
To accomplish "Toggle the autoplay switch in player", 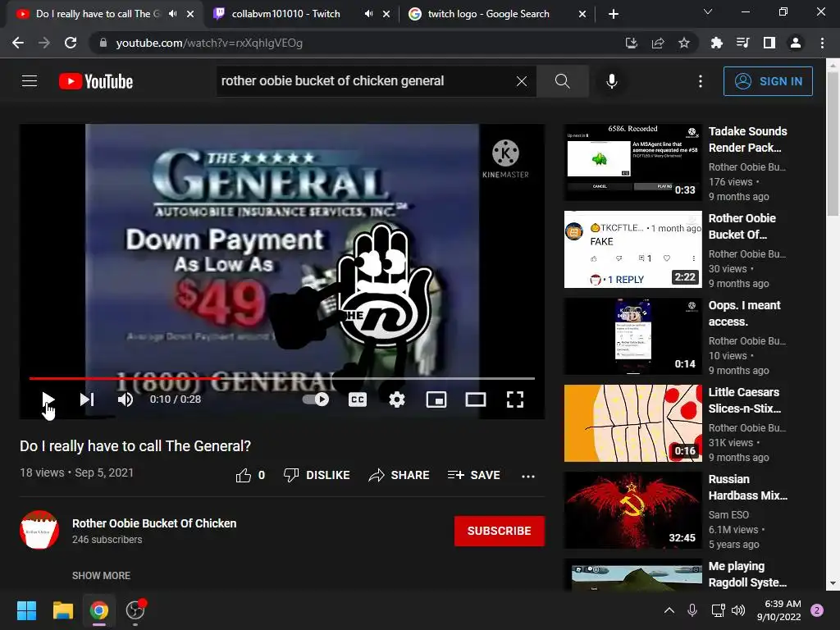I will point(316,399).
